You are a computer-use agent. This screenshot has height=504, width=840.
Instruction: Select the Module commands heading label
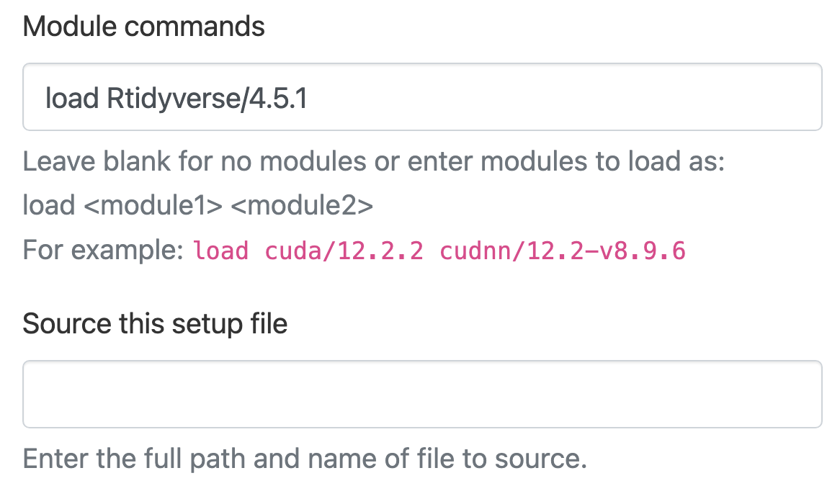coord(143,26)
